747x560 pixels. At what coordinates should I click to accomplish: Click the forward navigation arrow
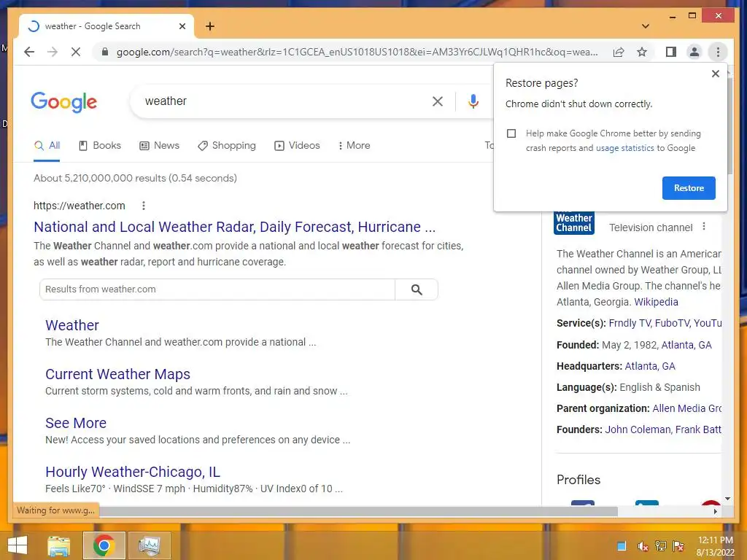pyautogui.click(x=53, y=52)
